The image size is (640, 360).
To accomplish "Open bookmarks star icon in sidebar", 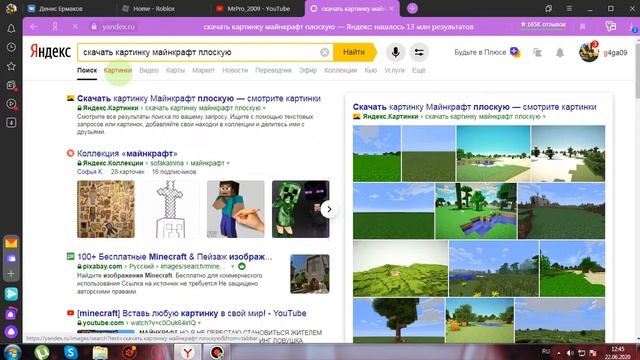I will click(x=11, y=66).
